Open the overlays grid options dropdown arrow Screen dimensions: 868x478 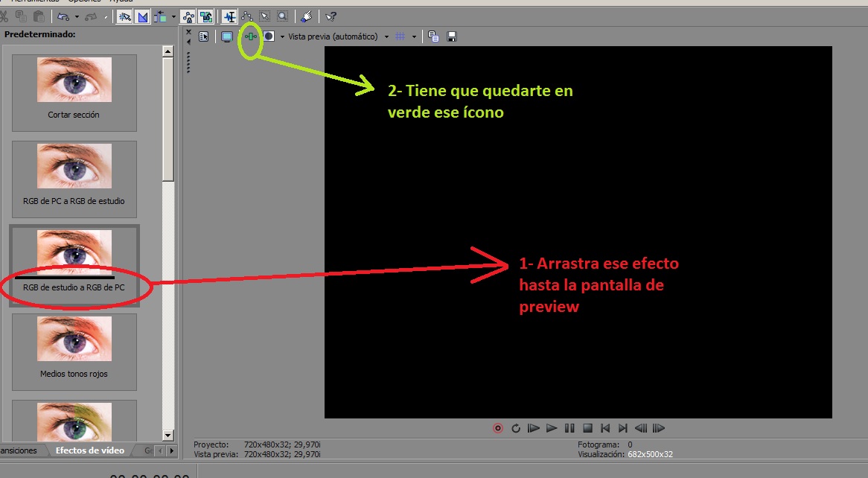pos(413,36)
